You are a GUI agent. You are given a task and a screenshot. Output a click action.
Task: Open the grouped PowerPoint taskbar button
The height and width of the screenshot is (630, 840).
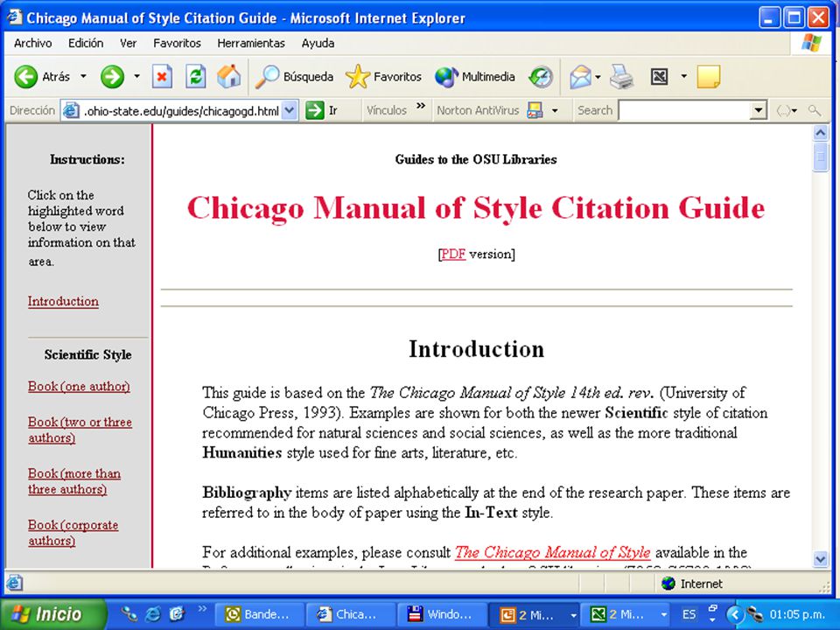(x=535, y=614)
